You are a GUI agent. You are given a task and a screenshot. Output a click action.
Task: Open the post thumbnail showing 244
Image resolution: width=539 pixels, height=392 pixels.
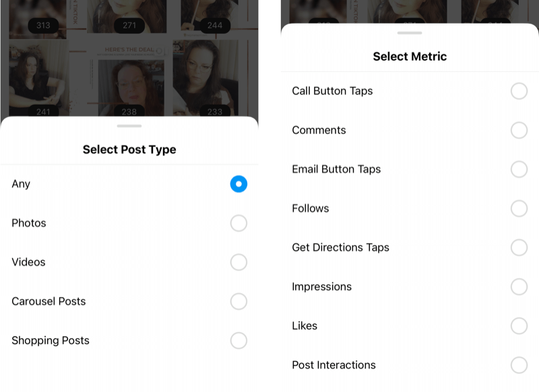click(x=210, y=16)
